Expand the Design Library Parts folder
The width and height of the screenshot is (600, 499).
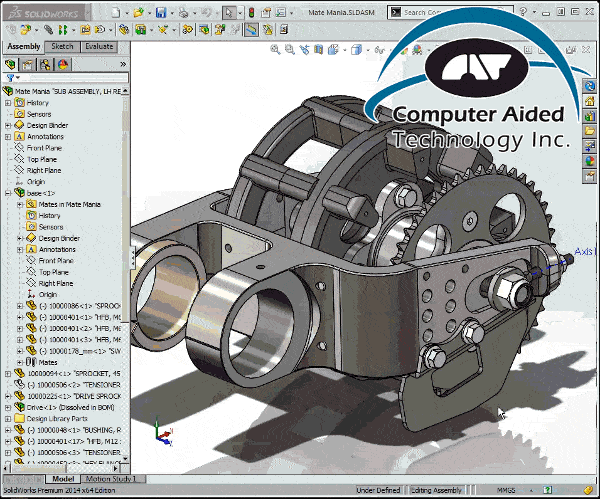tap(8, 419)
